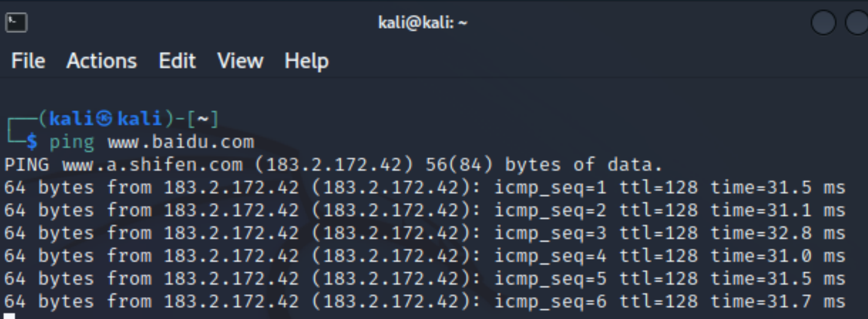Click the kali@kali: ~ window title
Viewport: 868px width, 319px height.
click(x=422, y=23)
